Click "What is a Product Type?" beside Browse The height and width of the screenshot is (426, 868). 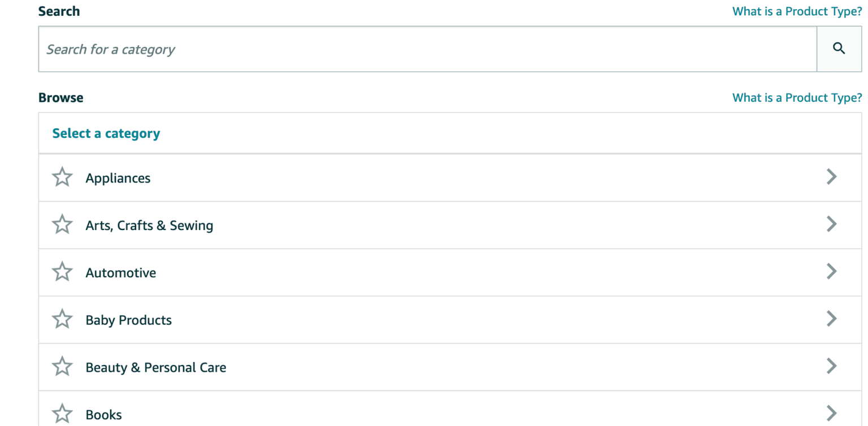point(797,98)
